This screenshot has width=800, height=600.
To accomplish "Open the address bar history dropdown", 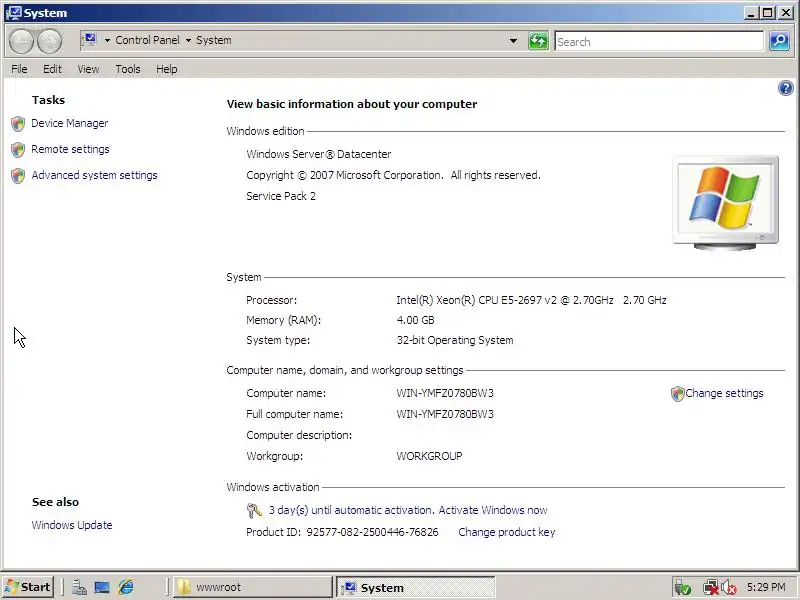I will click(513, 41).
